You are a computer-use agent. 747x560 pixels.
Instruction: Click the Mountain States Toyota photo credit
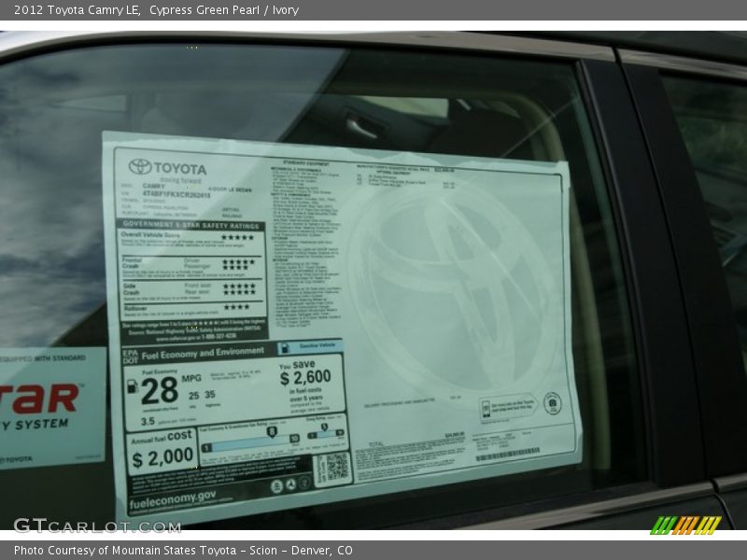(183, 551)
